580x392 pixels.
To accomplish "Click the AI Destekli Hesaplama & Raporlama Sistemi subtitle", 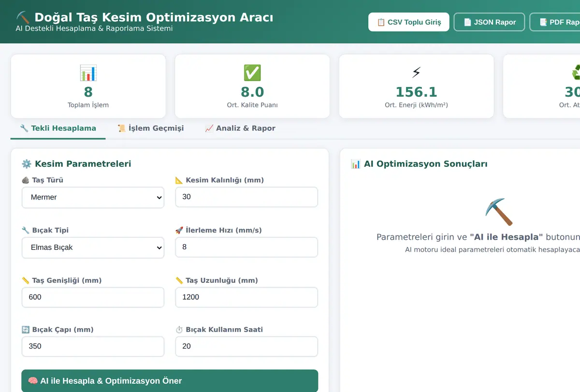I will click(x=94, y=29).
